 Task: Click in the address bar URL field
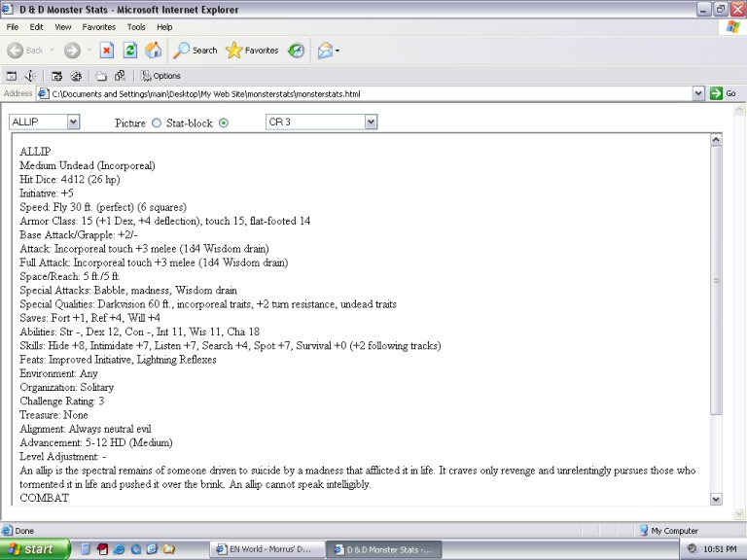coord(365,93)
